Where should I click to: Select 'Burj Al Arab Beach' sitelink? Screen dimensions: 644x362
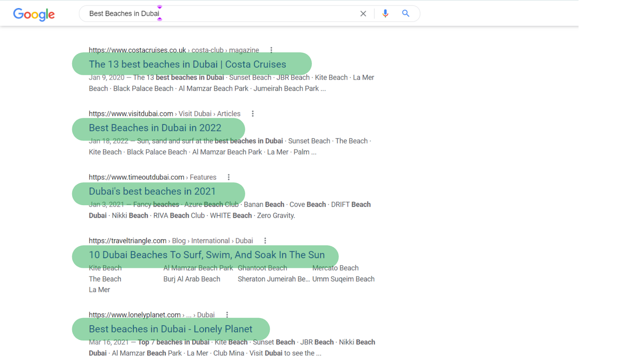pos(192,279)
